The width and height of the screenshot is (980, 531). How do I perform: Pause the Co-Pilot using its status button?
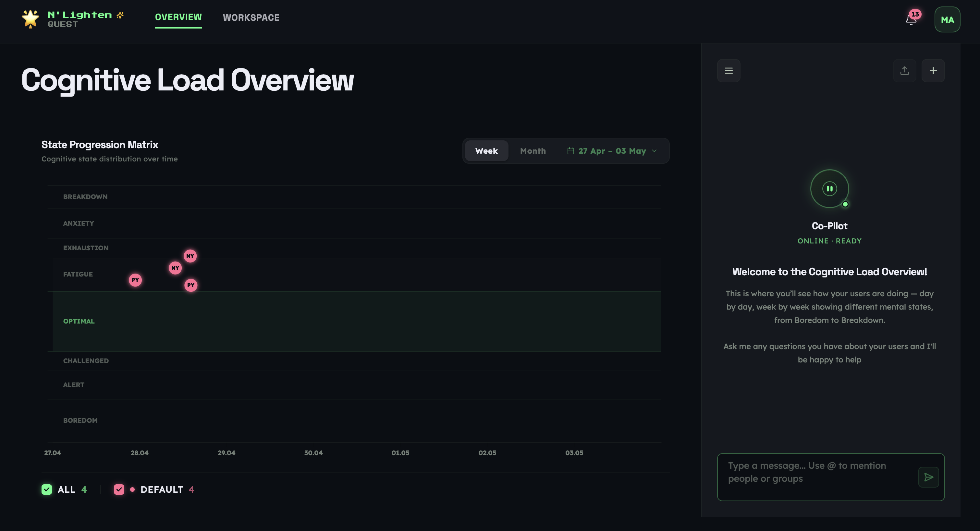(x=830, y=189)
